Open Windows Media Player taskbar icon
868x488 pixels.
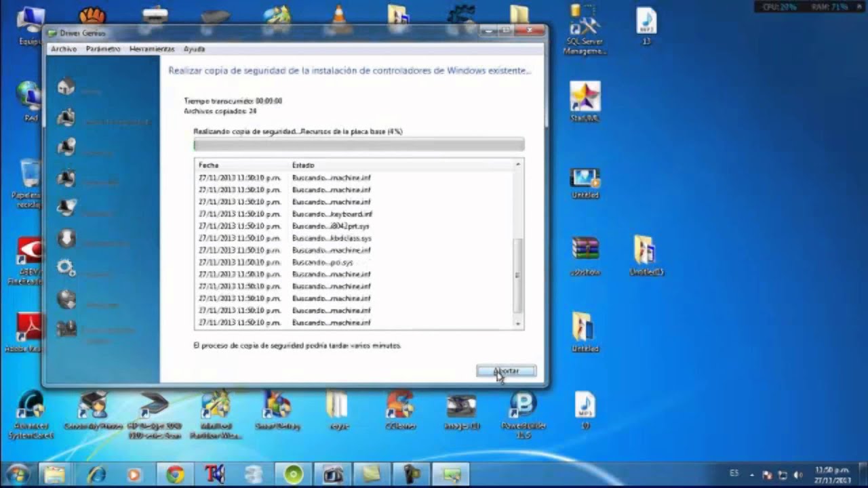click(134, 474)
